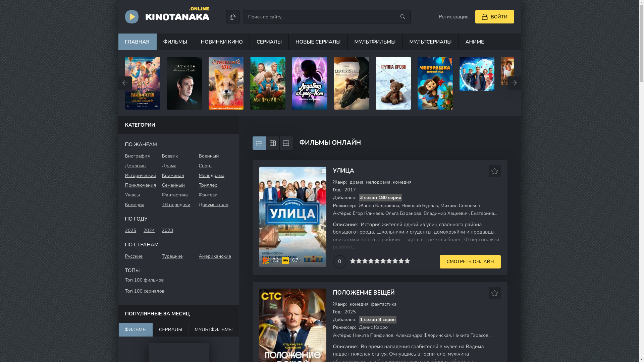644x362 pixels.
Task: Open the Гензель и Гретель poster
Action: click(x=142, y=83)
